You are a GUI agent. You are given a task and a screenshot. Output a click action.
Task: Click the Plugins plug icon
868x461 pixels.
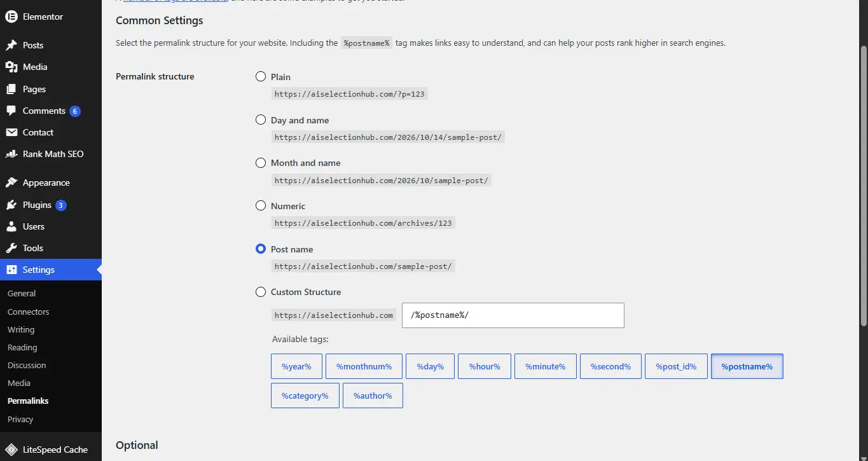[11, 205]
